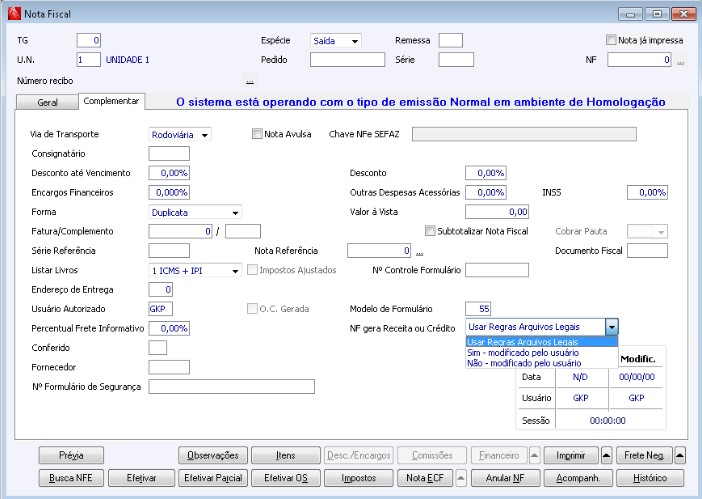Viewport: 702px width, 499px height.
Task: Tick the Nota Avulsa checkbox
Action: click(x=257, y=134)
